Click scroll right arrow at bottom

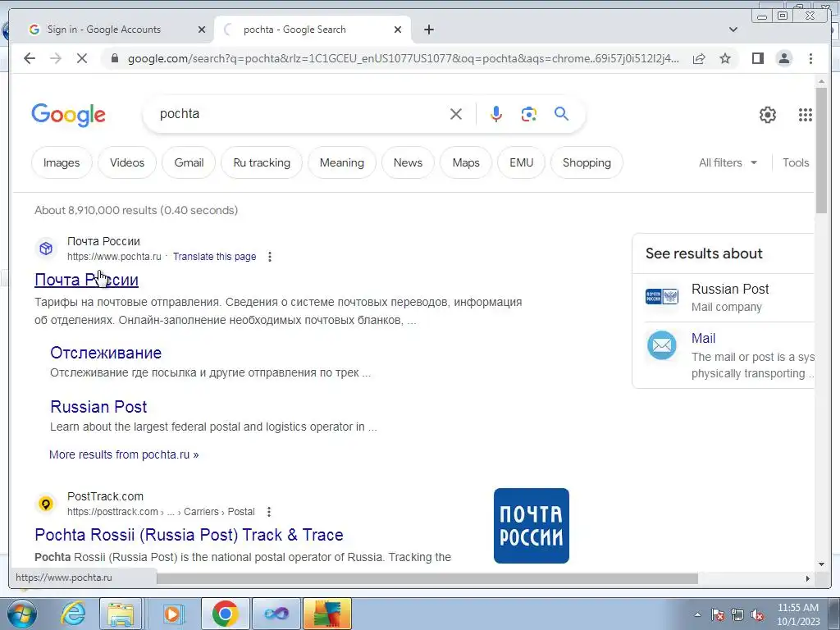807,578
